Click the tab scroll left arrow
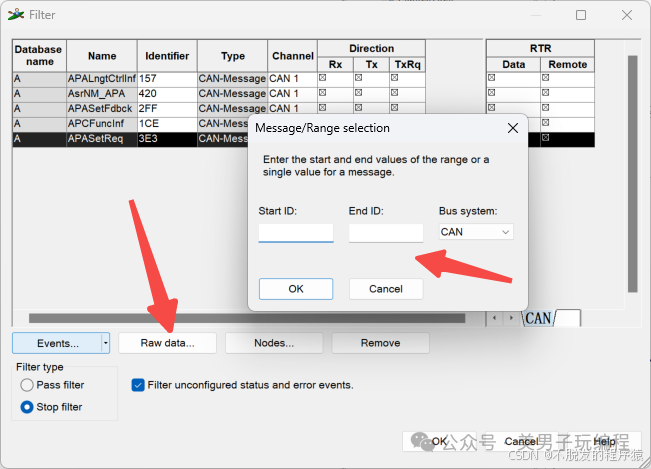This screenshot has height=469, width=651. (494, 318)
